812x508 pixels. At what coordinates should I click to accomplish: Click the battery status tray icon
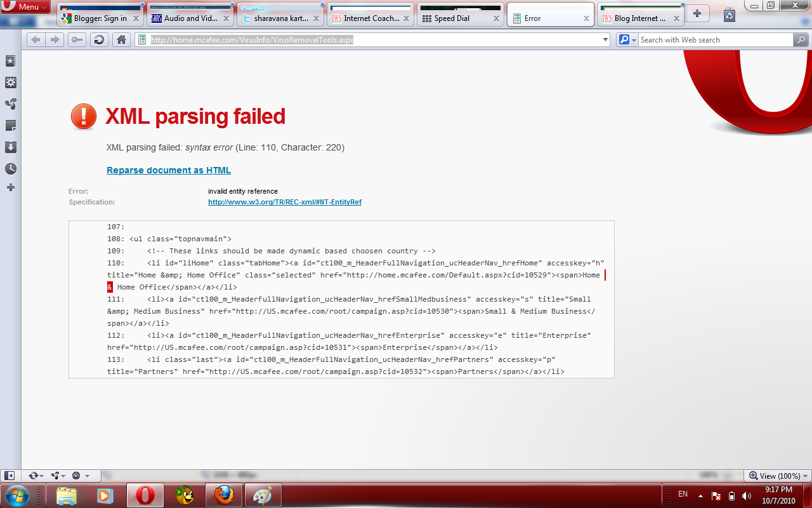(x=731, y=495)
